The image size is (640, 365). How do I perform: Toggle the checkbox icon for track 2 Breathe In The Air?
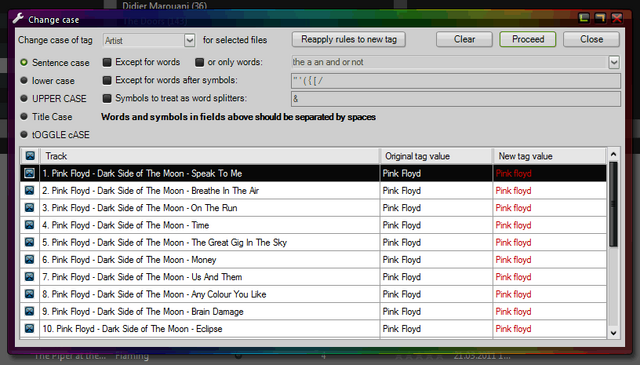29,190
